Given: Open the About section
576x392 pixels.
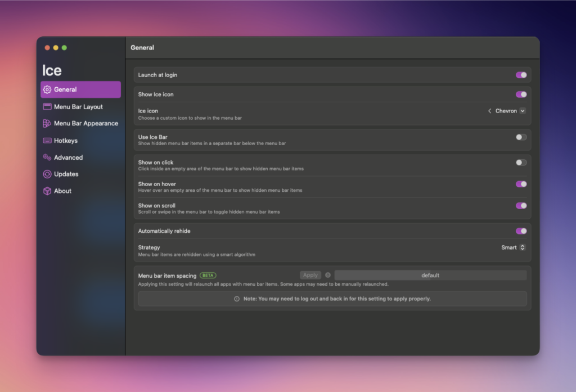Looking at the screenshot, I should pyautogui.click(x=80, y=191).
